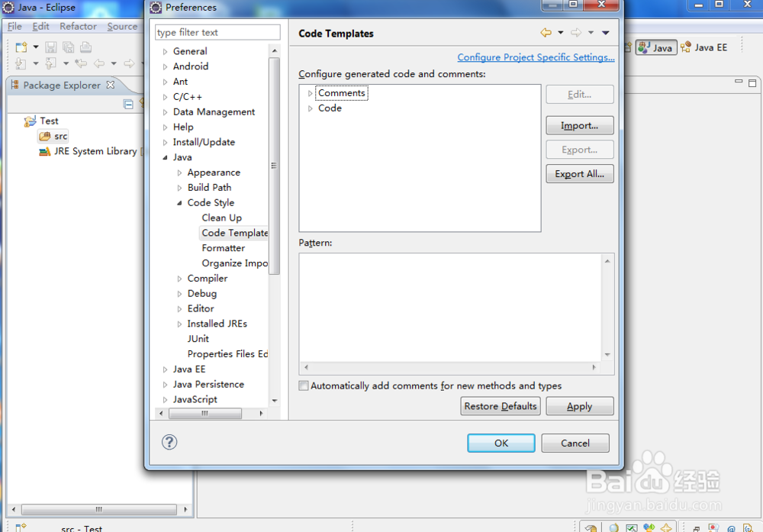
Task: Select the src folder icon
Action: coord(45,136)
